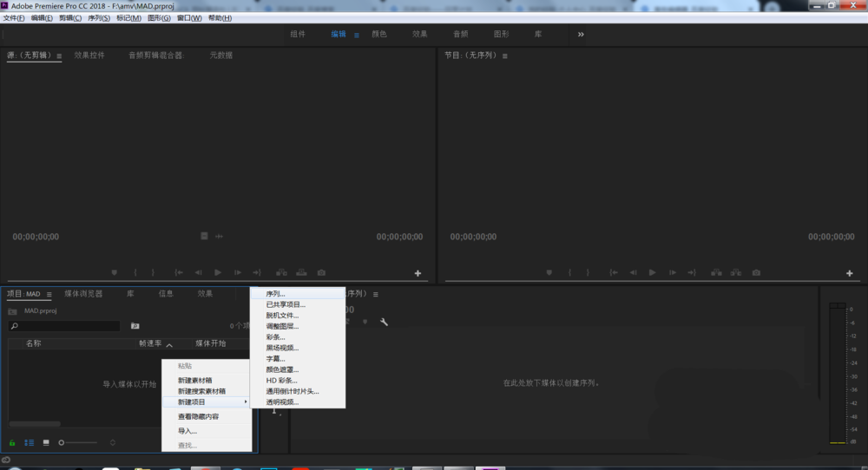
Task: Open Source monitor button editor plus icon
Action: pos(418,273)
